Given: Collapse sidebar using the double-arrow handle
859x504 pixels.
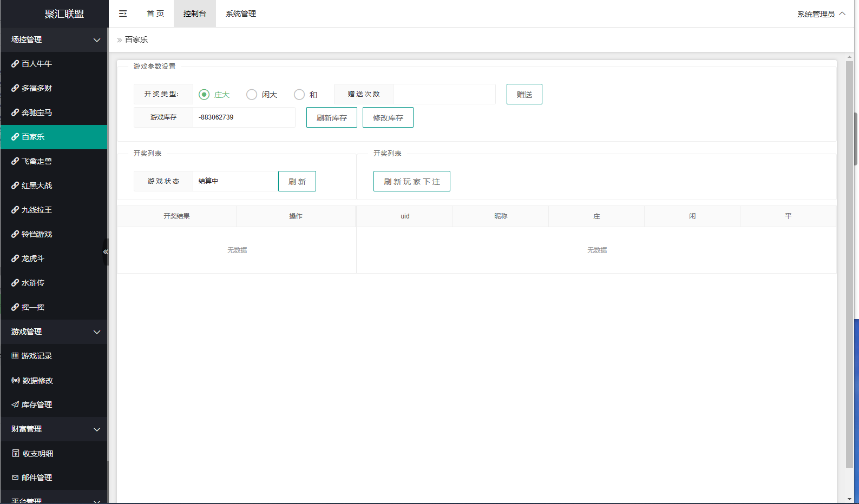Looking at the screenshot, I should (x=106, y=252).
